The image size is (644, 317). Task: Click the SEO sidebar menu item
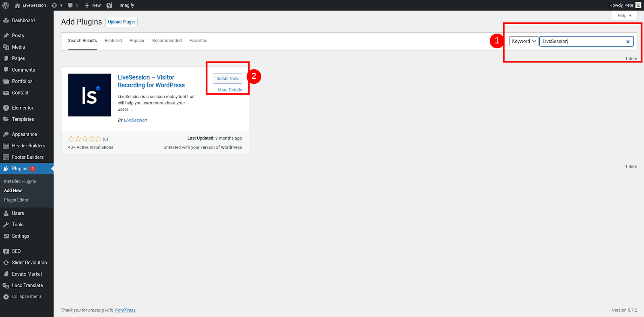pos(16,251)
